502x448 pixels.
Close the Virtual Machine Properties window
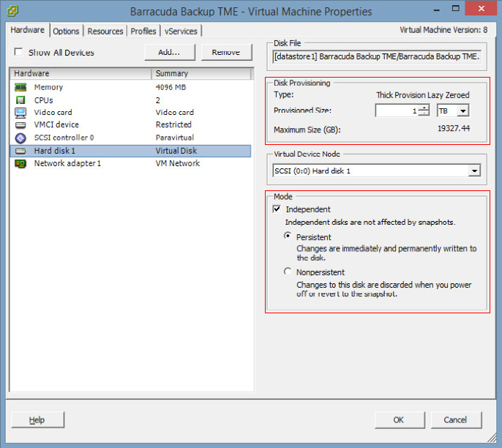click(x=481, y=9)
